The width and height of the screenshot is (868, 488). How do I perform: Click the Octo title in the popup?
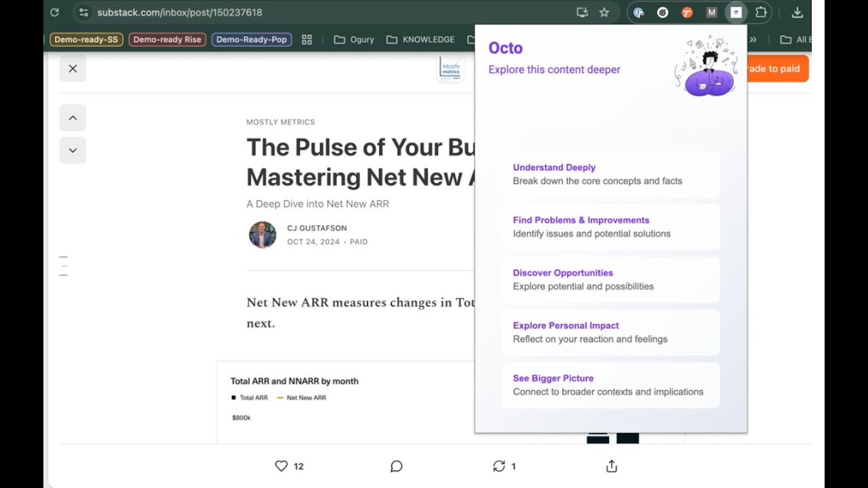(505, 48)
